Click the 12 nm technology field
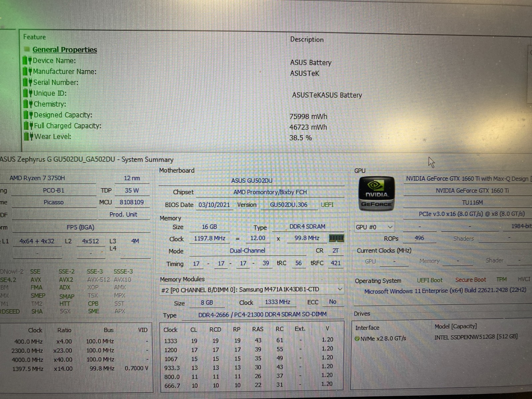The width and height of the screenshot is (532, 399). pos(132,178)
